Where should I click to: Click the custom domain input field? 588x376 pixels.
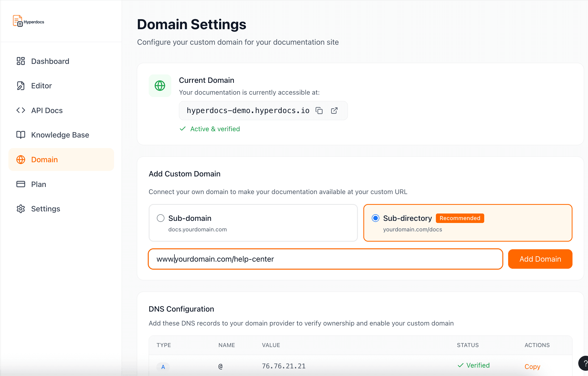pos(325,259)
